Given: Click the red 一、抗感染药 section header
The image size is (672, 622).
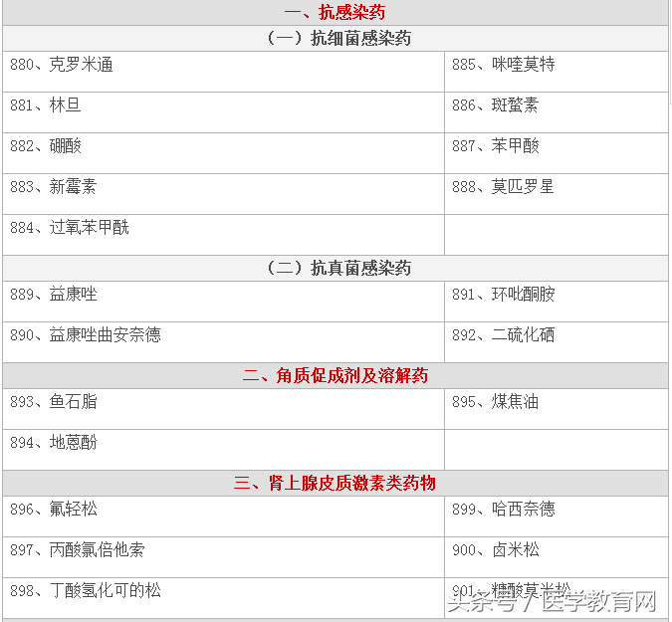Looking at the screenshot, I should point(335,13).
